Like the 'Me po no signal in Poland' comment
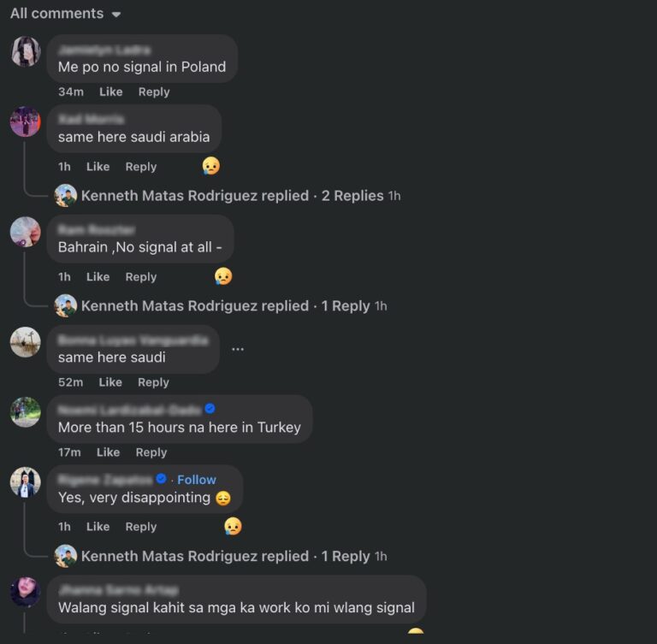Viewport: 657px width, 644px height. click(x=111, y=92)
